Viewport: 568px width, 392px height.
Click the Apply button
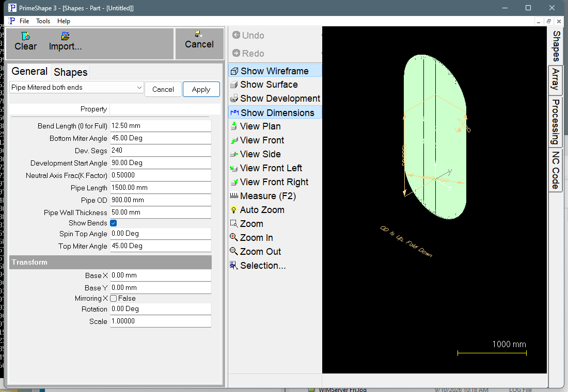201,89
